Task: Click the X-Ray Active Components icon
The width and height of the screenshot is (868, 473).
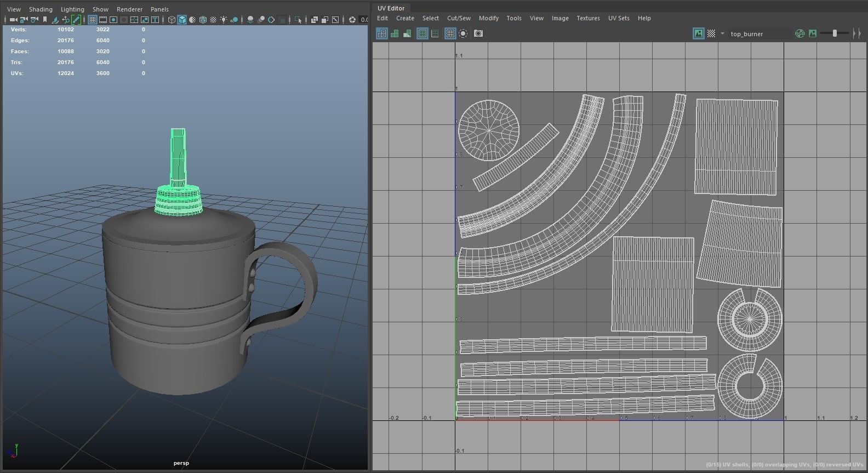Action: (x=325, y=20)
